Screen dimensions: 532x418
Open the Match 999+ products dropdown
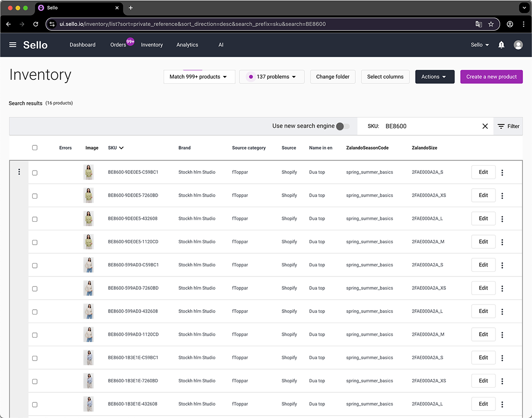coord(199,76)
